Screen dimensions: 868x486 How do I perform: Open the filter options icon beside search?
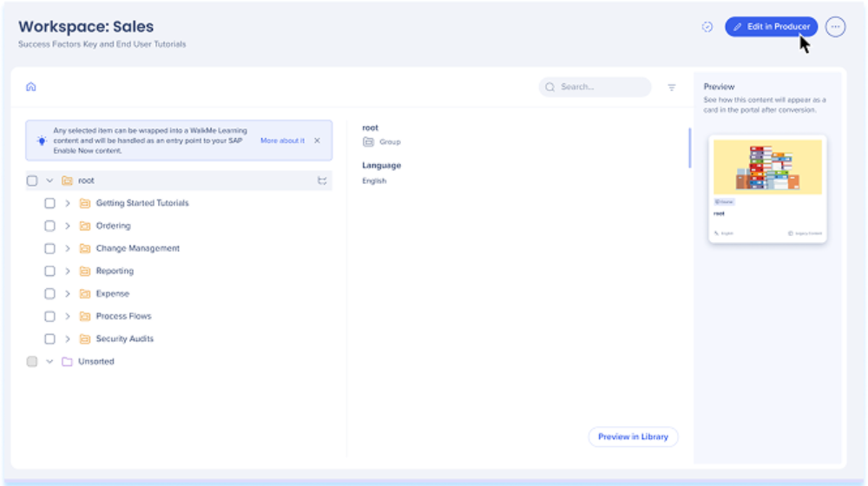[x=671, y=88]
